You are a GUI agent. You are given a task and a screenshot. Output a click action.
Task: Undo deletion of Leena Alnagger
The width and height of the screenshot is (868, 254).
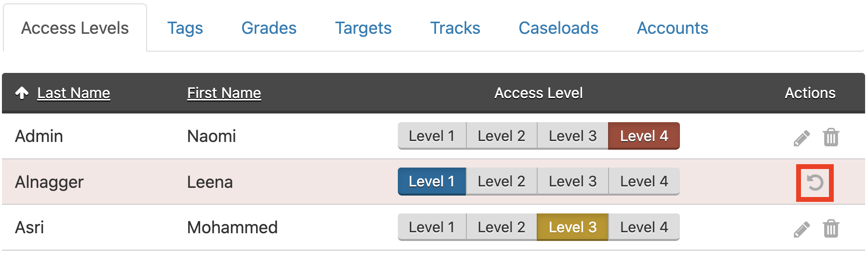[x=815, y=183]
